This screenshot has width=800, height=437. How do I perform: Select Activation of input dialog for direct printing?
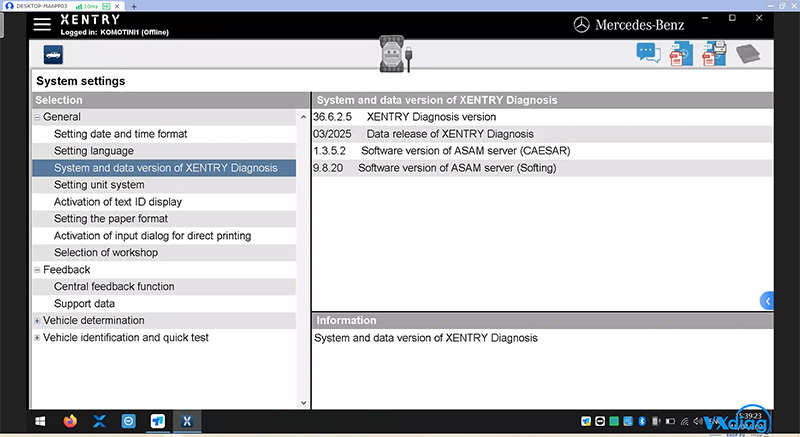coord(164,236)
